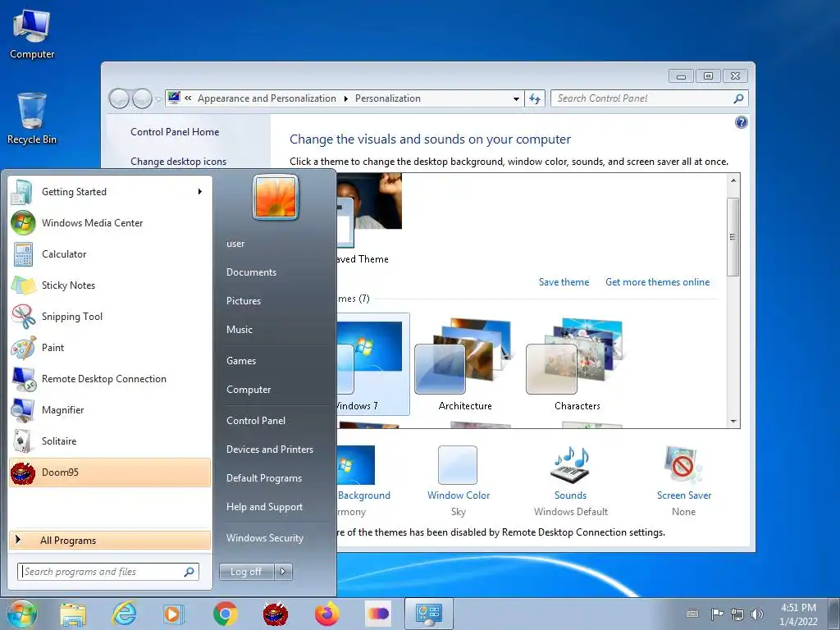840x630 pixels.
Task: Open Getting Started from Start menu
Action: (x=110, y=192)
